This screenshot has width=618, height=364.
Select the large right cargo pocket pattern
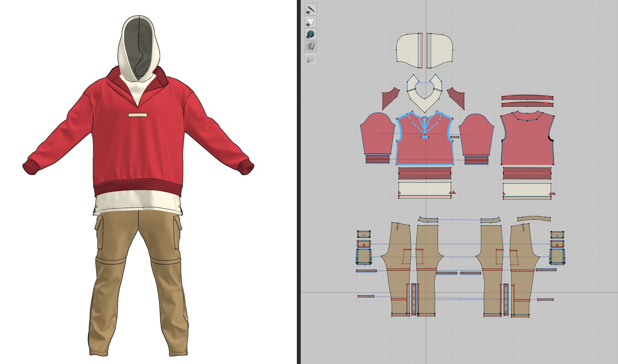pyautogui.click(x=557, y=257)
